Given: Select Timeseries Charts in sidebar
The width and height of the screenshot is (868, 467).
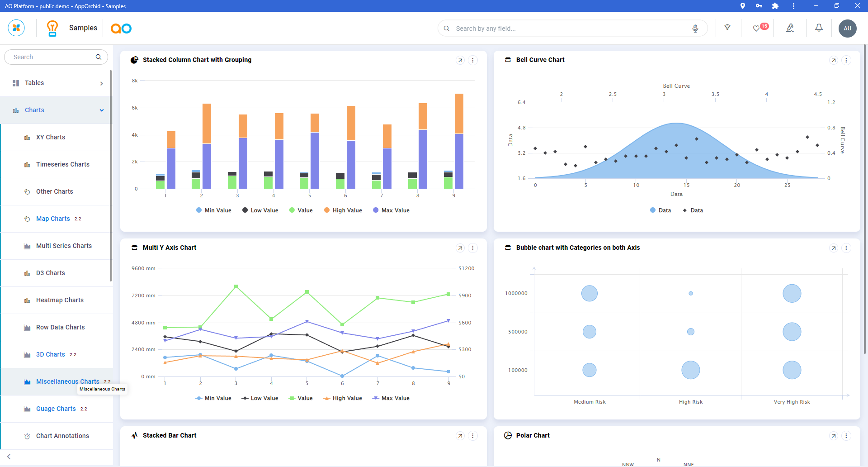Looking at the screenshot, I should (62, 164).
